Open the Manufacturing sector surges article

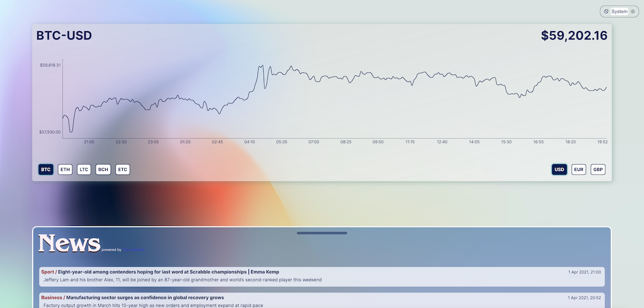(x=322, y=300)
